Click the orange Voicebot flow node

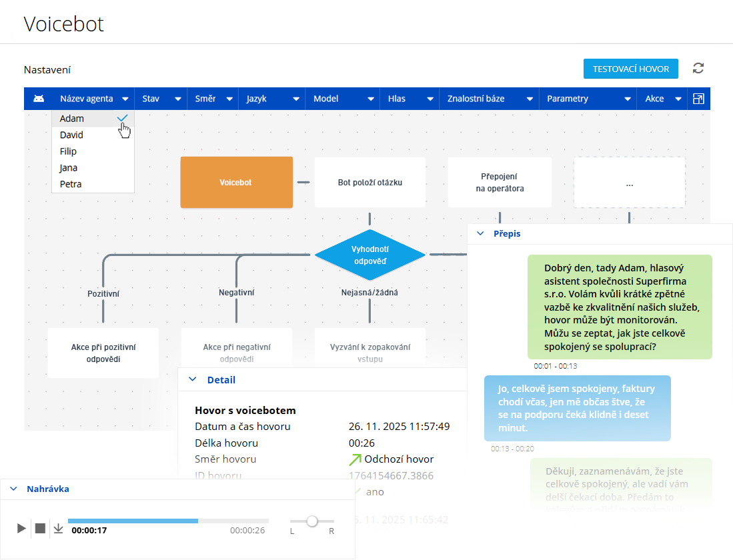[236, 182]
